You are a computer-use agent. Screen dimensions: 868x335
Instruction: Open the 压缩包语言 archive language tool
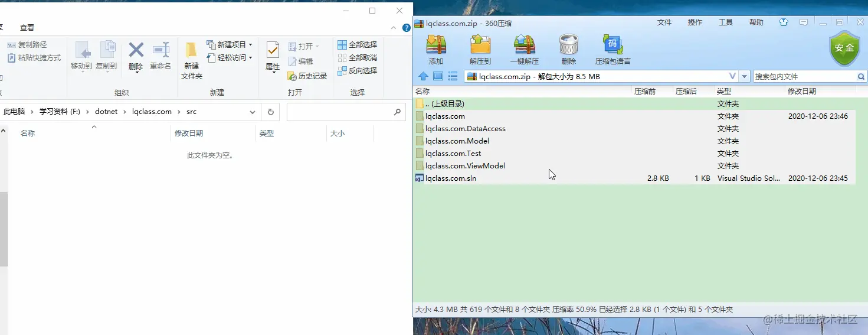612,45
